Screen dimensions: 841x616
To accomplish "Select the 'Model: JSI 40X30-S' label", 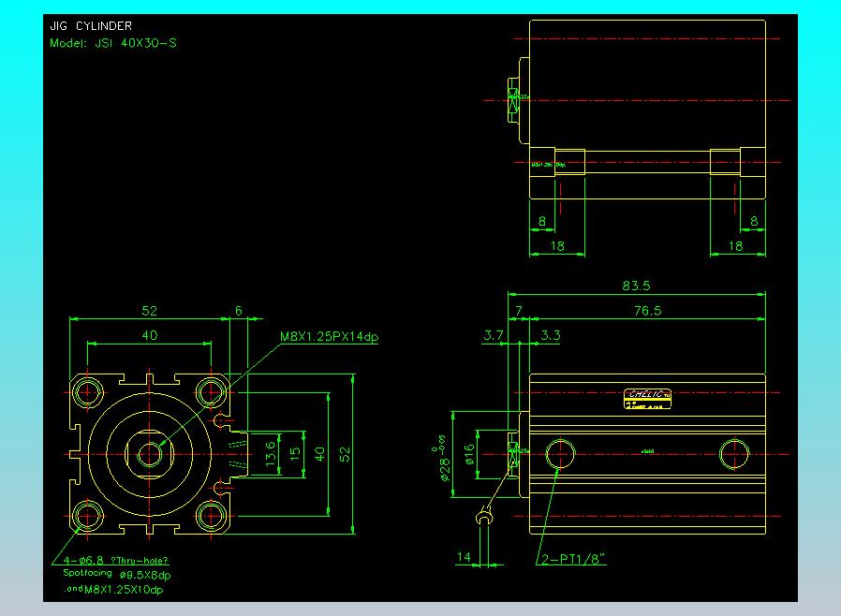I will click(113, 43).
